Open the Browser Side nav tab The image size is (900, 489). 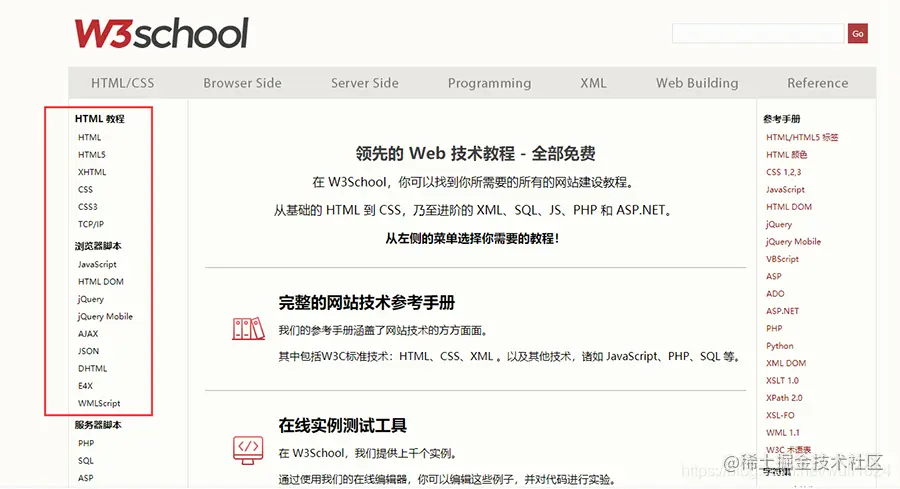242,83
